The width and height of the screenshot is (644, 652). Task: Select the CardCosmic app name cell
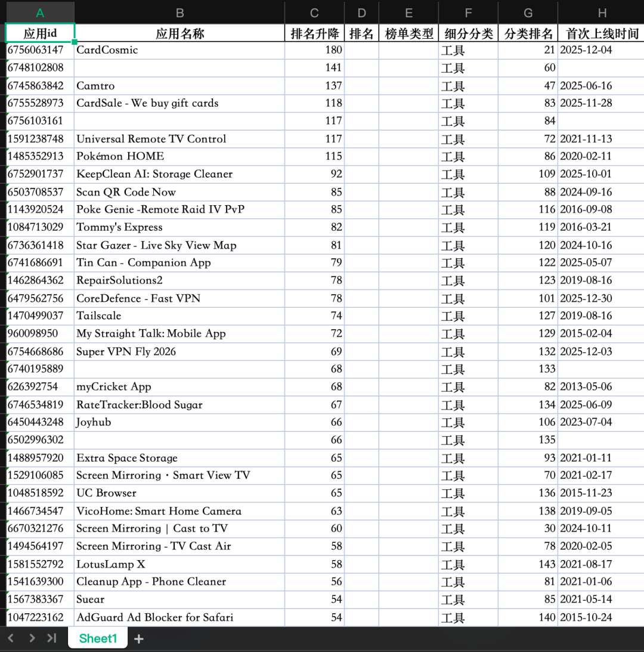point(179,50)
